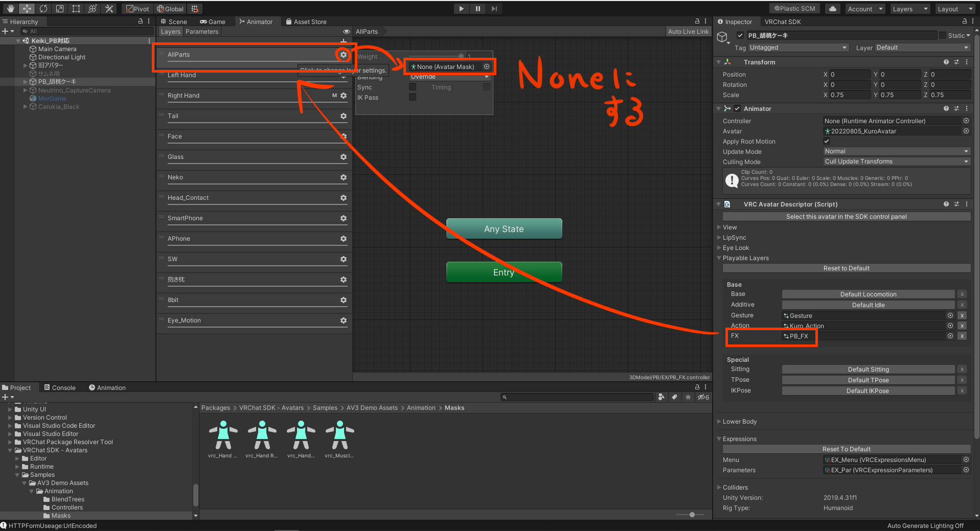The image size is (980, 531).
Task: Switch to the VRChat SDK tab
Action: 782,22
